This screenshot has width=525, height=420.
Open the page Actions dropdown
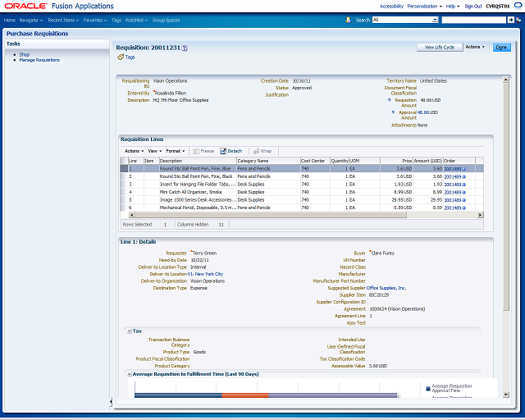[475, 47]
